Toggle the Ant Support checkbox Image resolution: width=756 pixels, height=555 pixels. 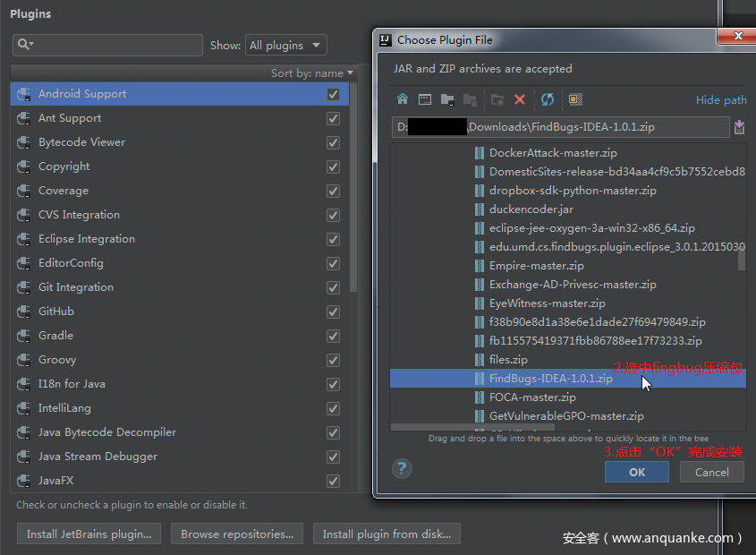point(333,118)
